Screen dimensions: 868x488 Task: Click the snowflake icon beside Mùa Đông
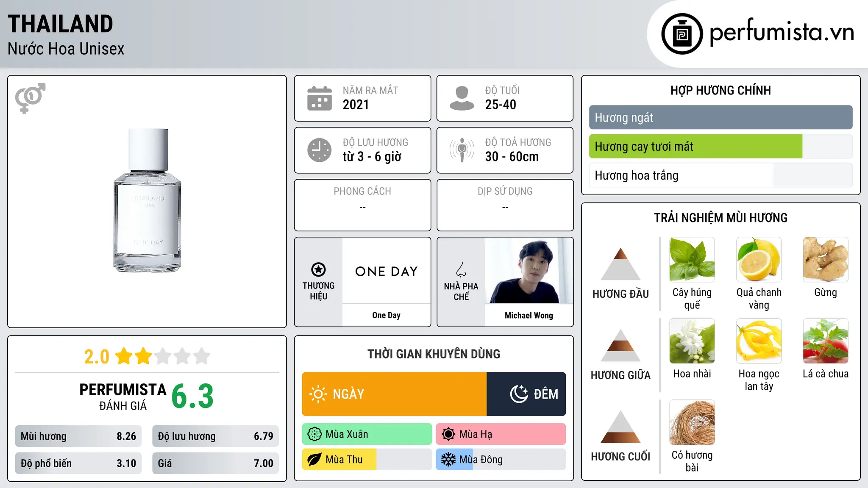coord(448,460)
